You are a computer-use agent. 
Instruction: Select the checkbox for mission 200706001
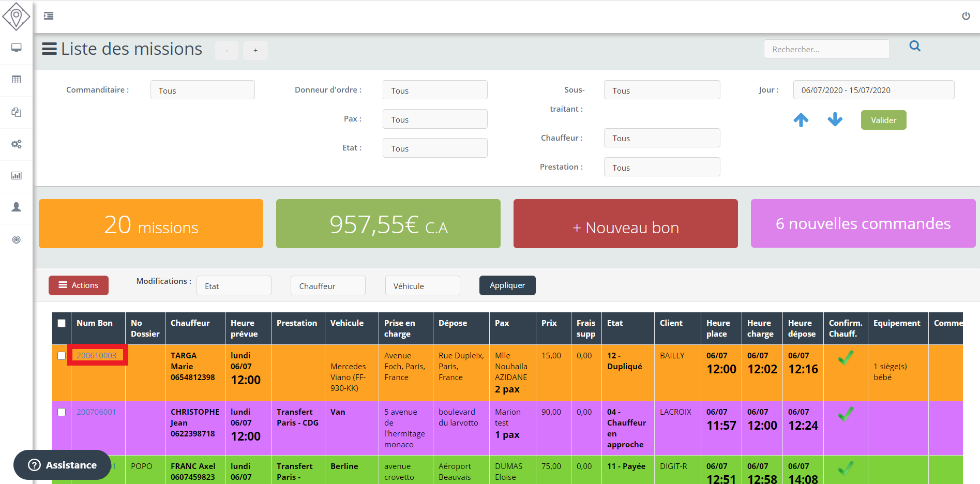62,412
